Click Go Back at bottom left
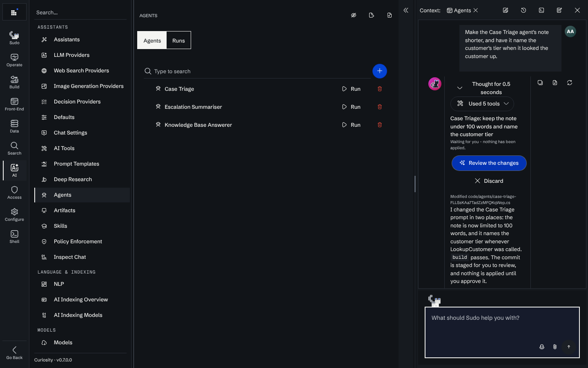 [14, 353]
